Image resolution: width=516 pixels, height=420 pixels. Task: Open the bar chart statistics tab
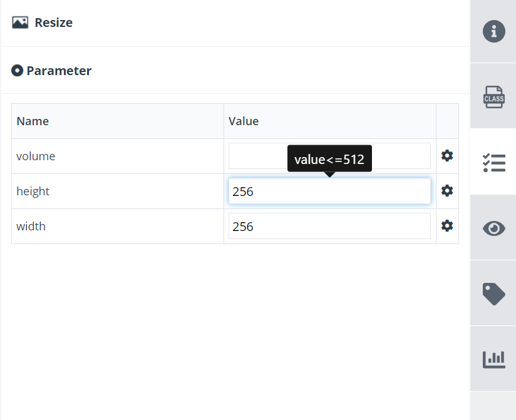coord(493,359)
